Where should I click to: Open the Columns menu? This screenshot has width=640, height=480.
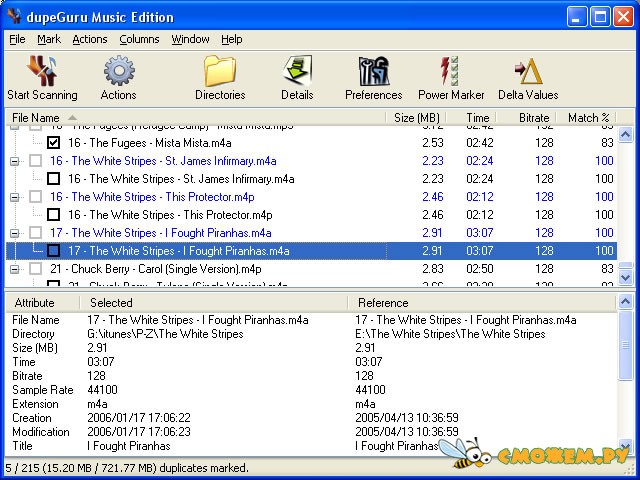[139, 39]
